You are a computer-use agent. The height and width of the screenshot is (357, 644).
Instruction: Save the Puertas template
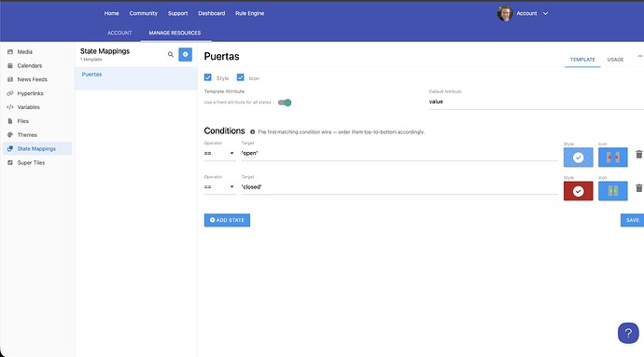tap(632, 220)
